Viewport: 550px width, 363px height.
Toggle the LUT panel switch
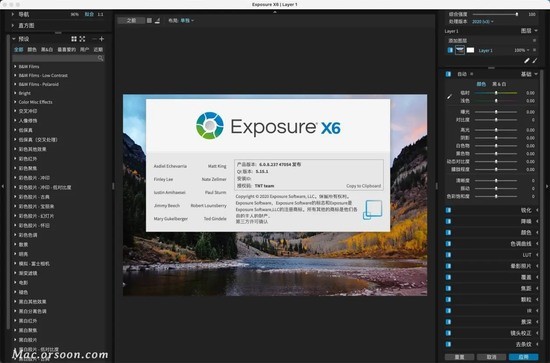(x=448, y=255)
